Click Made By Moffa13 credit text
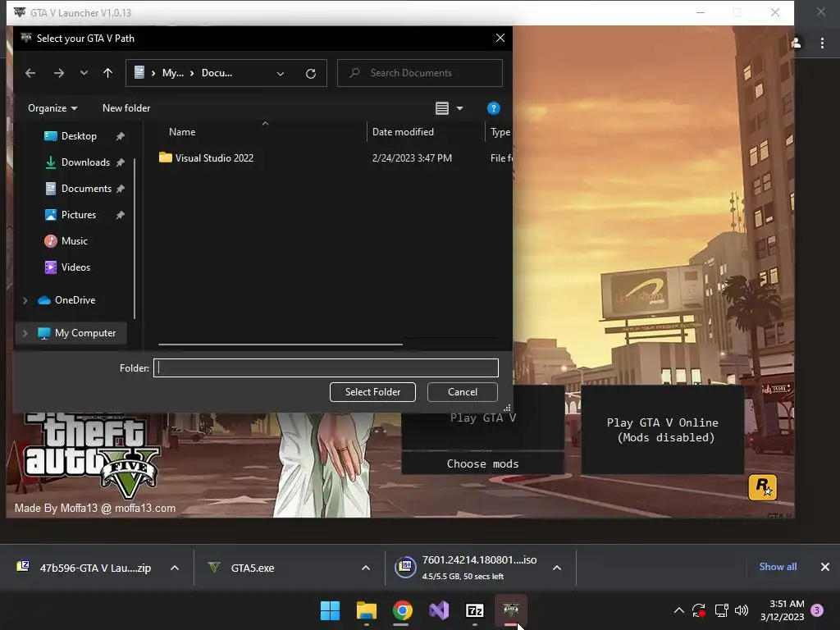 [x=95, y=508]
